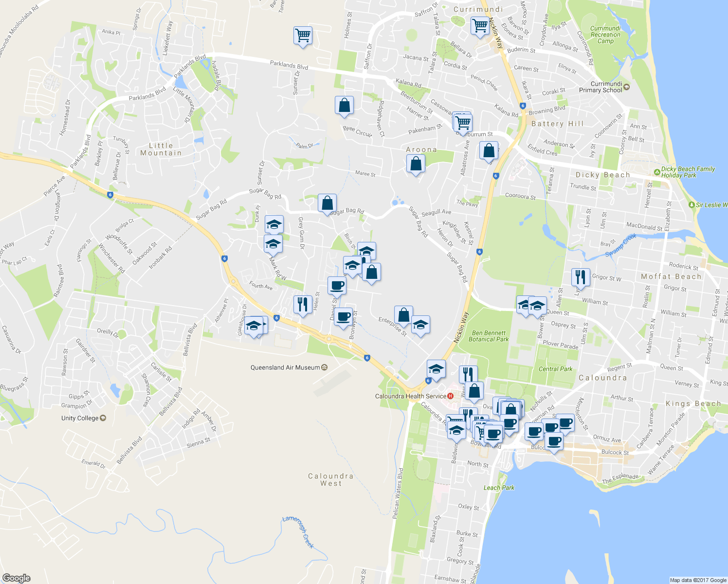Screen dimensions: 728x584
Task: Click the Unity College text label
Action: [80, 418]
